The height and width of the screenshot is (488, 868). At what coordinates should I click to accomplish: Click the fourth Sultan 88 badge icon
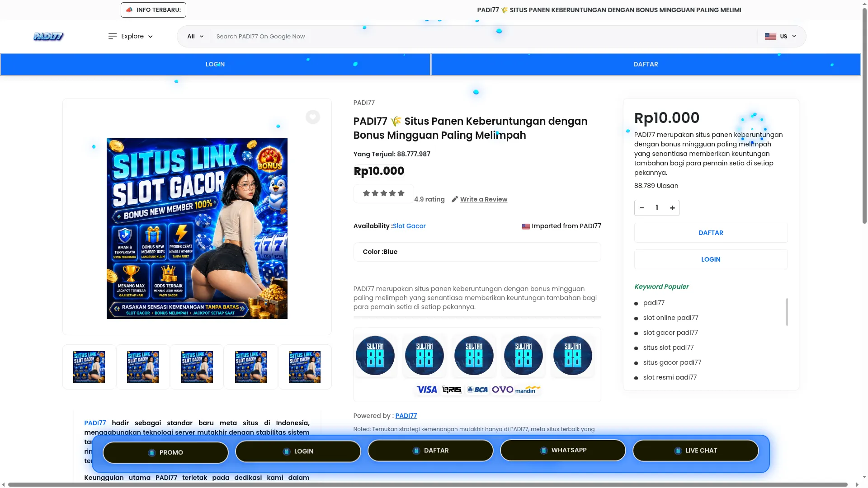524,356
